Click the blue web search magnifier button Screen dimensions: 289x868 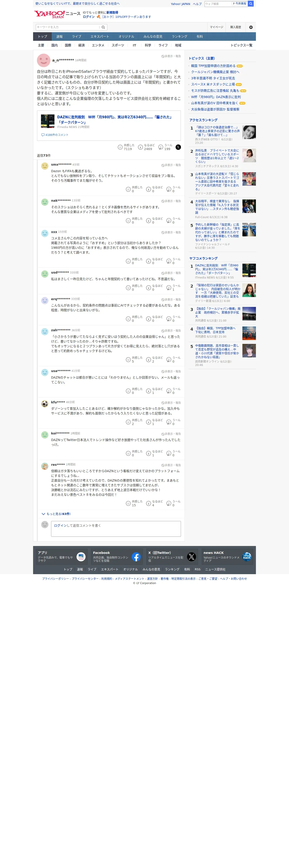coord(251,4)
